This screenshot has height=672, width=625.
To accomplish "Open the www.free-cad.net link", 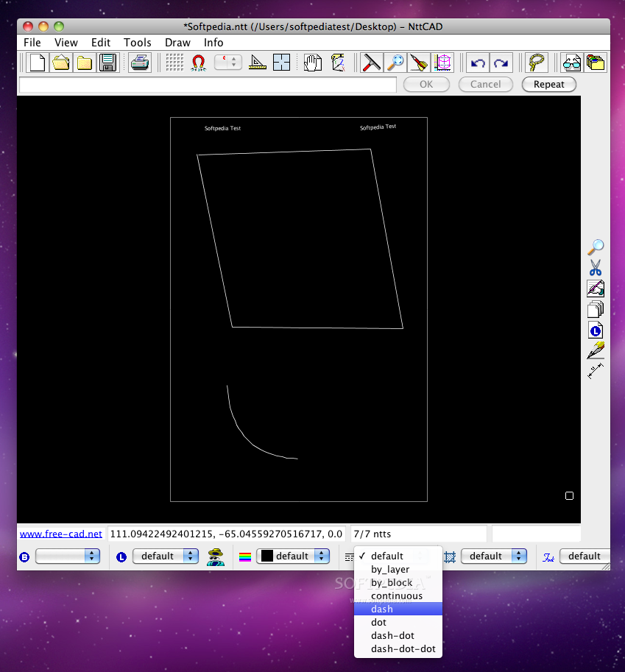I will (x=61, y=534).
